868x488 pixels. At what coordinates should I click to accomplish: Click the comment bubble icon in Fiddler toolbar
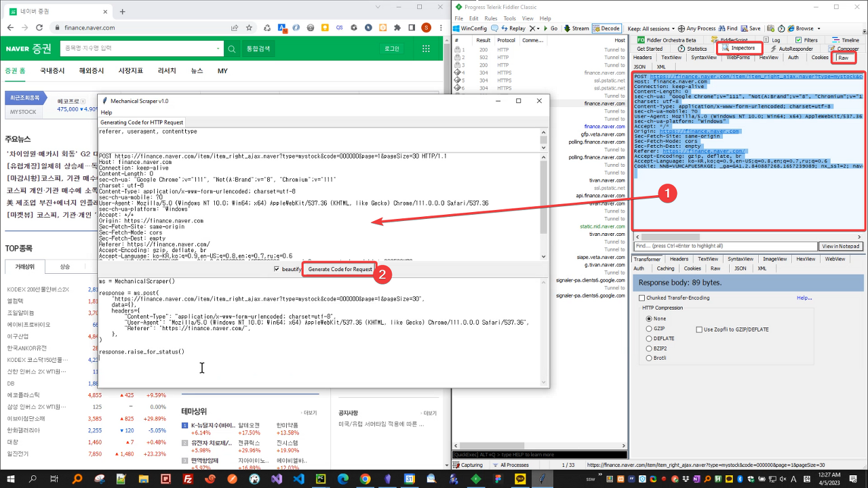pyautogui.click(x=494, y=28)
